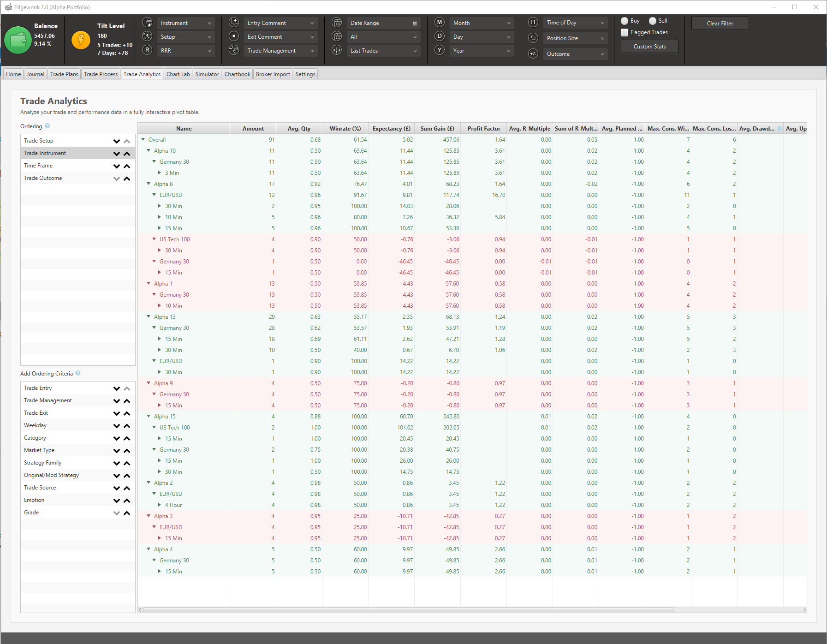Screen dimensions: 827x644
Task: Click the R icon beside RRR
Action: pyautogui.click(x=147, y=50)
